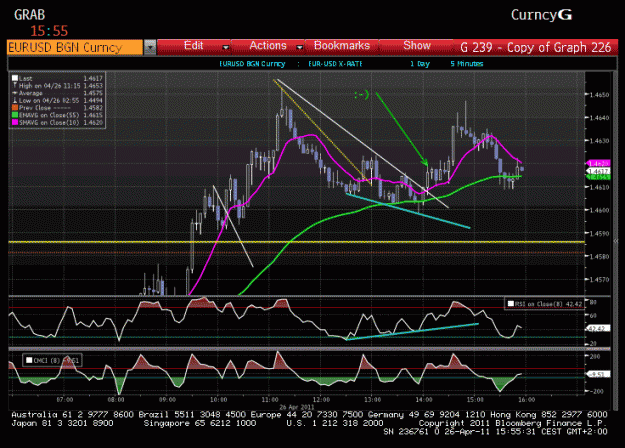Open the Show menu
Viewport: 625px width, 448px height.
[417, 46]
